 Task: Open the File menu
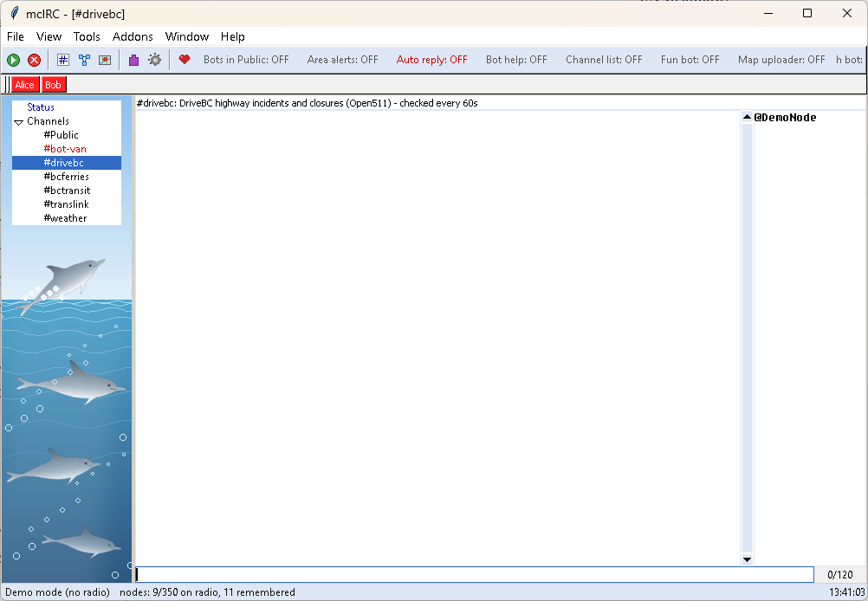(16, 36)
